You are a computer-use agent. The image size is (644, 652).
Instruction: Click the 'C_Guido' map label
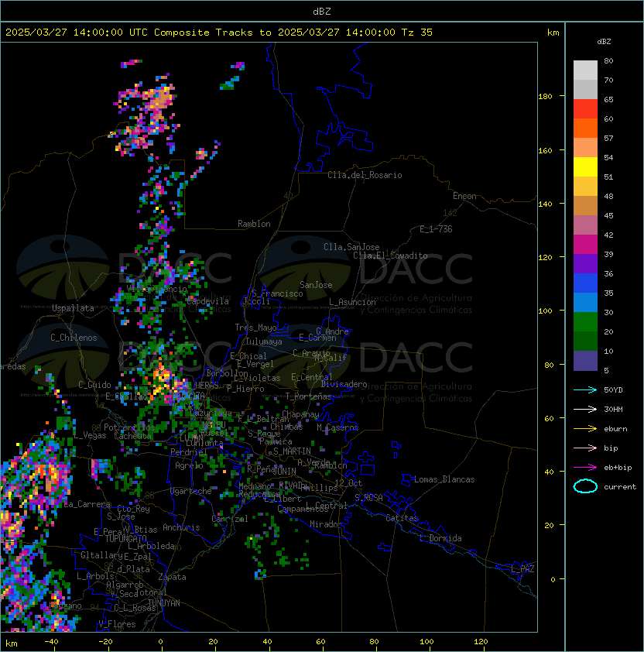[x=94, y=385]
